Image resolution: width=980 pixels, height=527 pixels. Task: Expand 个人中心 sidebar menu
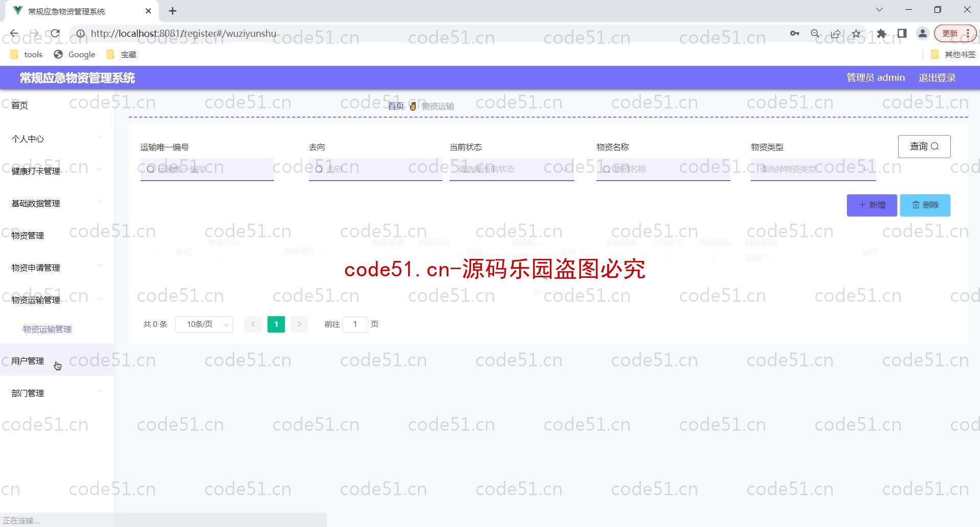pos(57,139)
